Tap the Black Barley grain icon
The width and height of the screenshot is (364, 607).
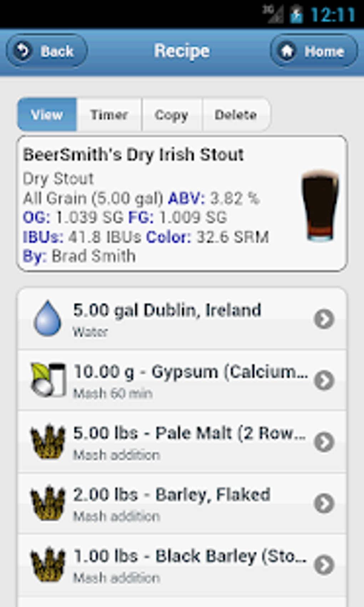click(x=48, y=565)
